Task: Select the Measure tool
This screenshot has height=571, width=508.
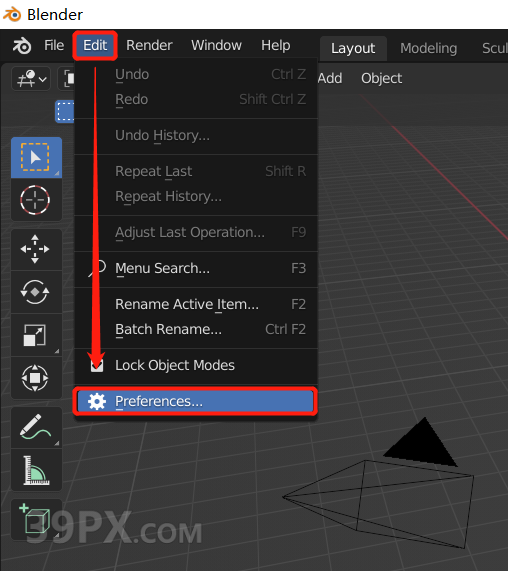Action: tap(36, 470)
